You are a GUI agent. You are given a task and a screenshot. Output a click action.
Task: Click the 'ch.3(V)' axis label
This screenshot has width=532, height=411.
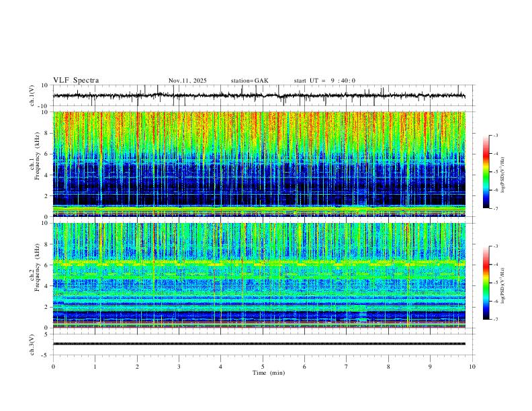pyautogui.click(x=32, y=345)
